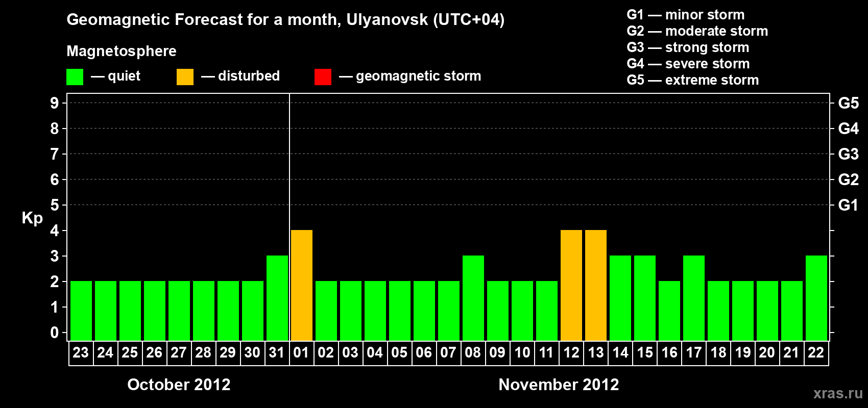Click date label 16 on the axis
This screenshot has width=868, height=408.
coord(669,352)
